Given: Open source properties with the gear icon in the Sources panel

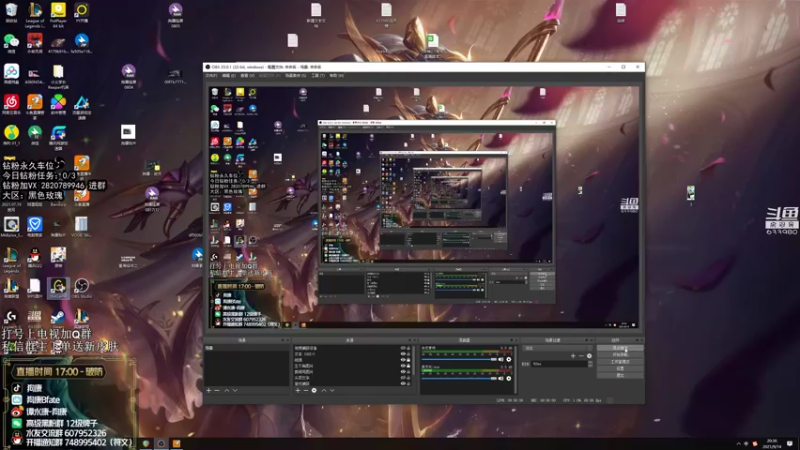Looking at the screenshot, I should [314, 390].
